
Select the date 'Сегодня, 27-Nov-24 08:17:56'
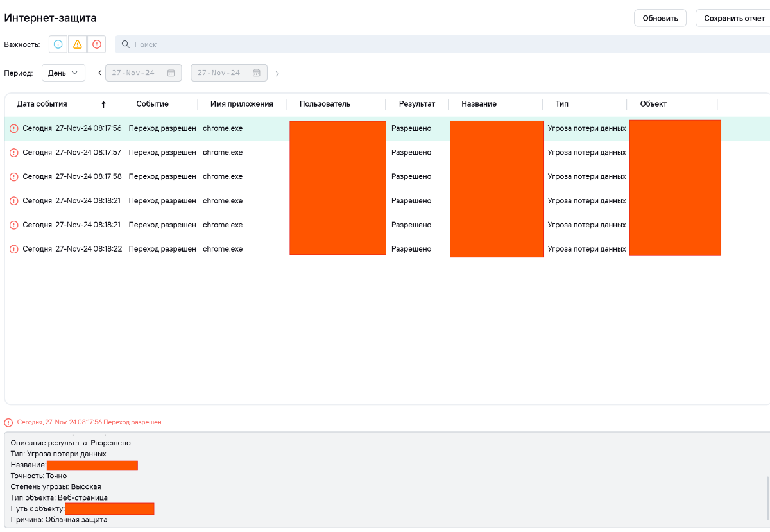click(72, 128)
